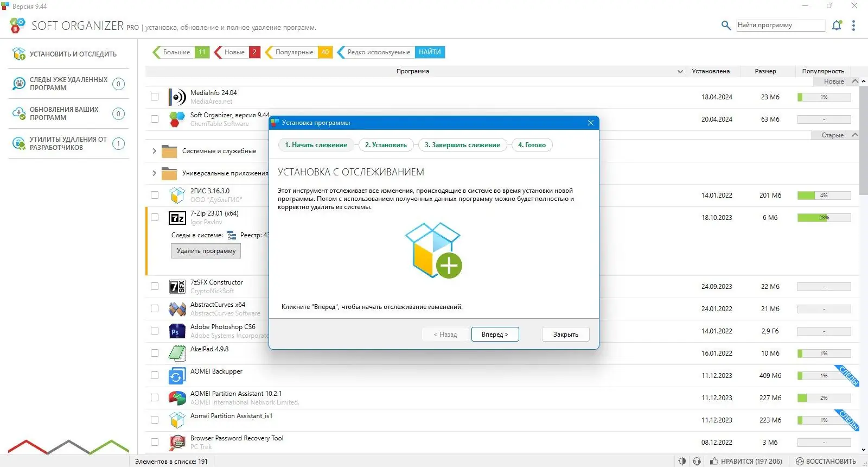Viewport: 868px width, 467px height.
Task: Click the AOMEI Backupper icon
Action: (x=177, y=376)
